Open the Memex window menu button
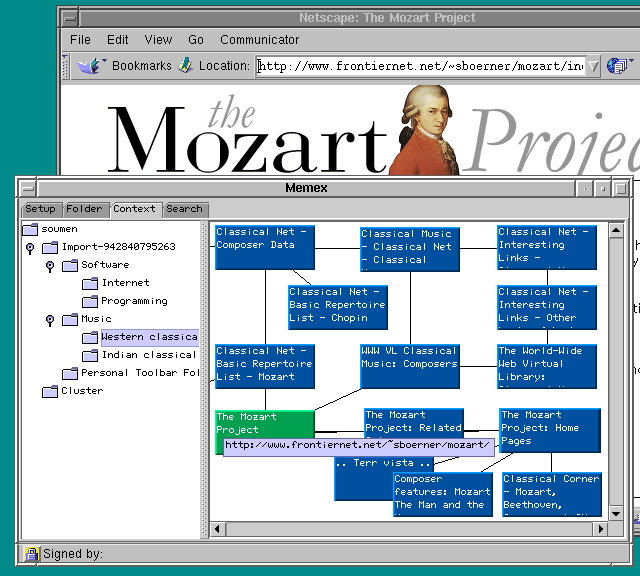The image size is (640, 576). point(28,189)
